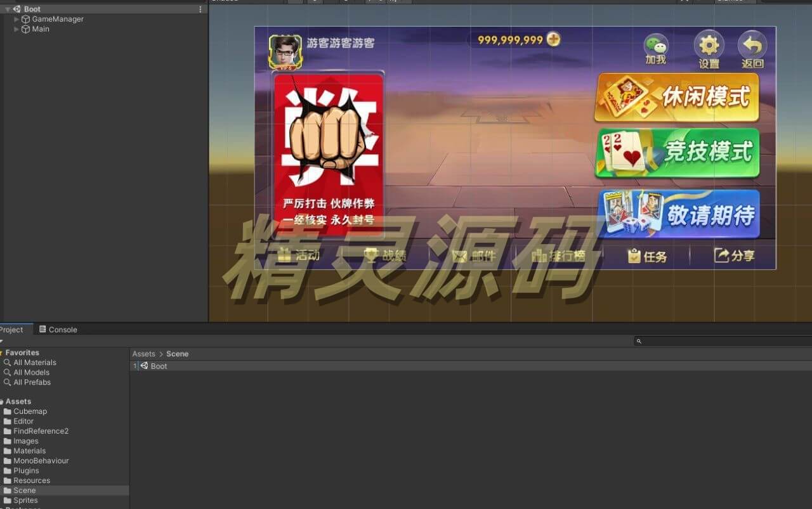This screenshot has width=812, height=509.
Task: Click the gold plus coin icon
Action: (553, 39)
